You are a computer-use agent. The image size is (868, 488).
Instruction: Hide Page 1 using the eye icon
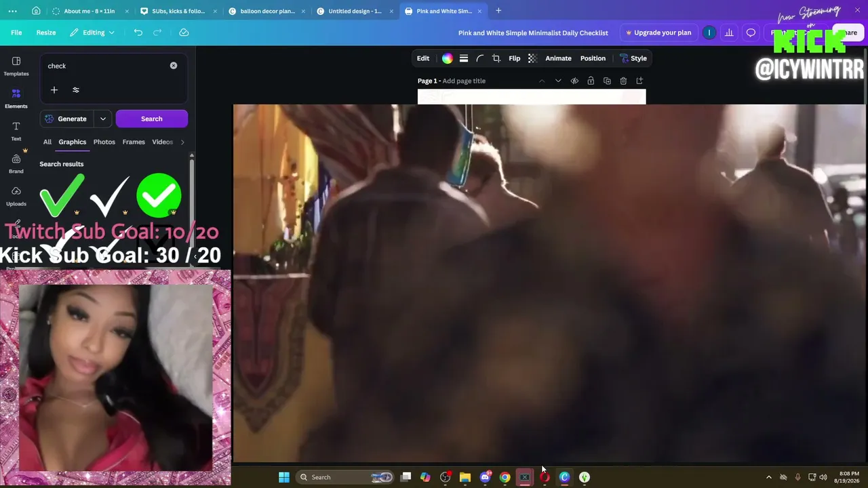tap(574, 81)
